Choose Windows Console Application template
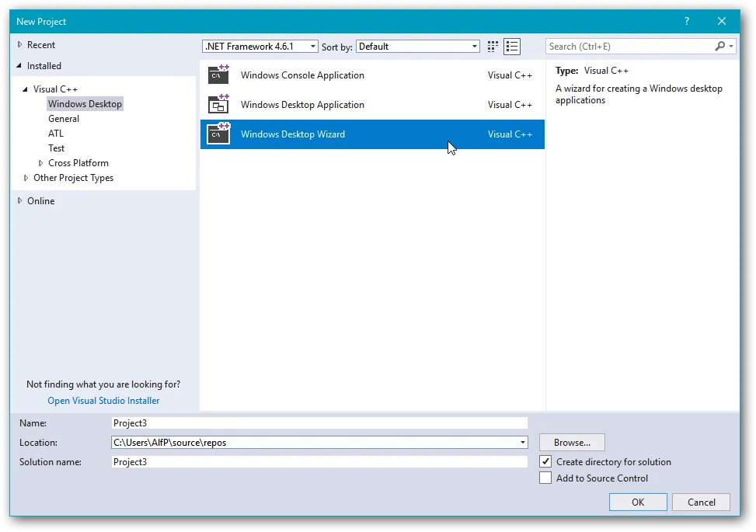 [x=372, y=75]
